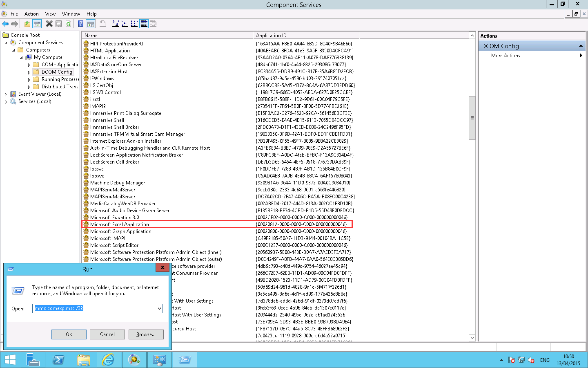Sort by the Application ID column header
Viewport: 588px width, 368px height.
coord(306,36)
